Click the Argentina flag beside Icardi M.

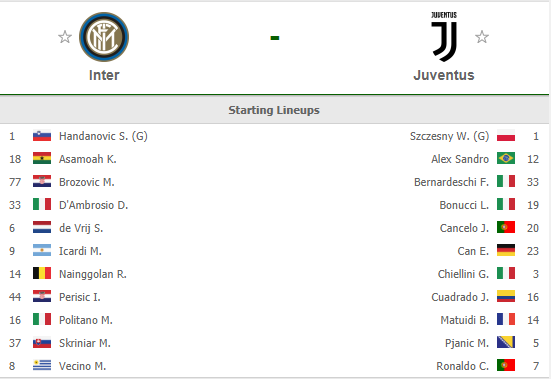pos(42,251)
